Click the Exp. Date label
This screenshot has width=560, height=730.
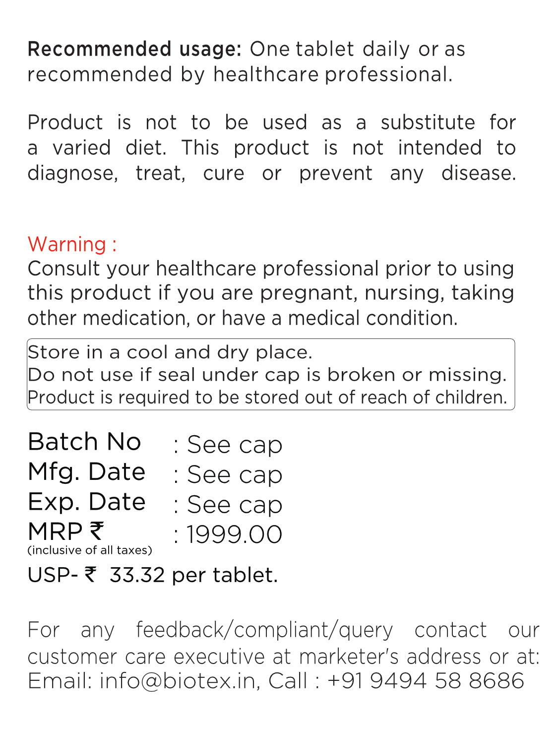[87, 502]
